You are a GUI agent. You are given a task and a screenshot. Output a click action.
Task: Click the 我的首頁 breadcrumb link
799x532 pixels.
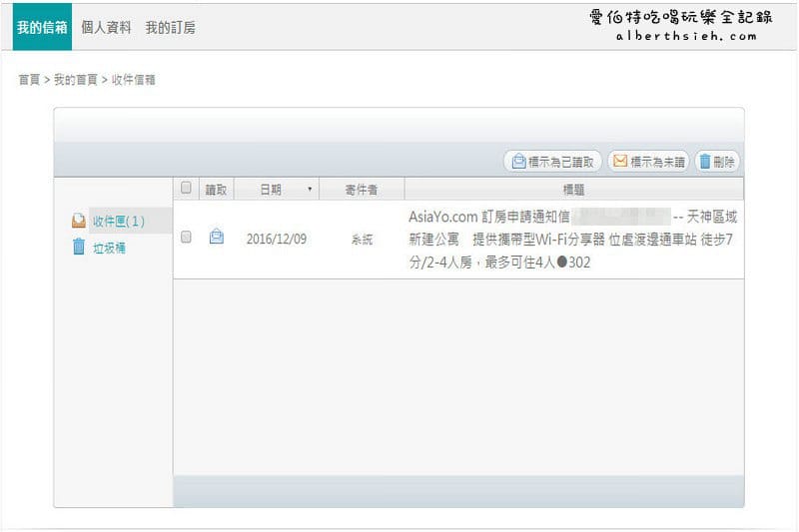pos(76,80)
